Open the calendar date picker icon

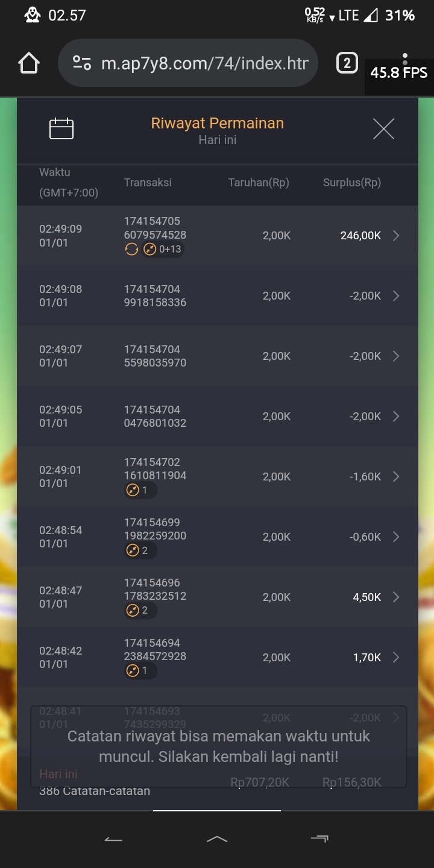click(61, 129)
